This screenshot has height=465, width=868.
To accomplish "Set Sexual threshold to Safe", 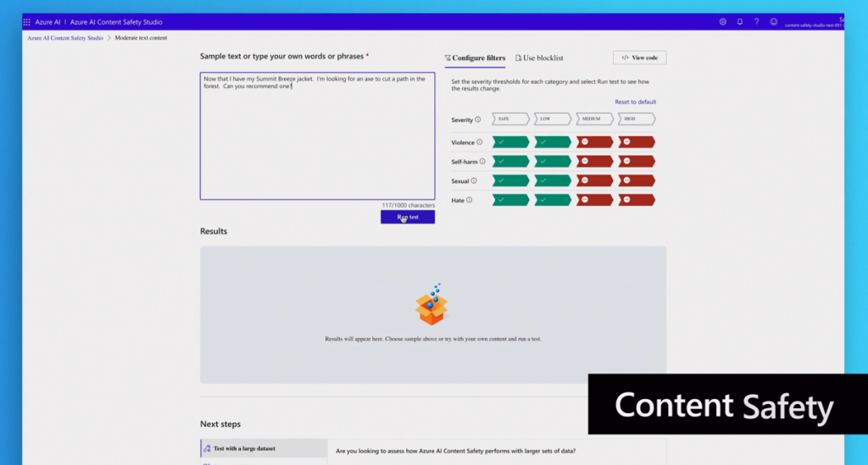I will pyautogui.click(x=510, y=180).
